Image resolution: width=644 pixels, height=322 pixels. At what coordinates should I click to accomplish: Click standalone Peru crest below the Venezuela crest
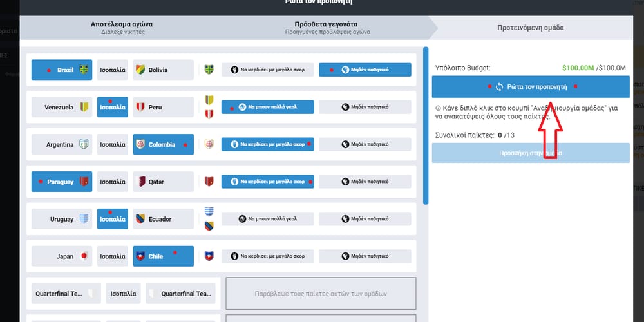click(209, 114)
